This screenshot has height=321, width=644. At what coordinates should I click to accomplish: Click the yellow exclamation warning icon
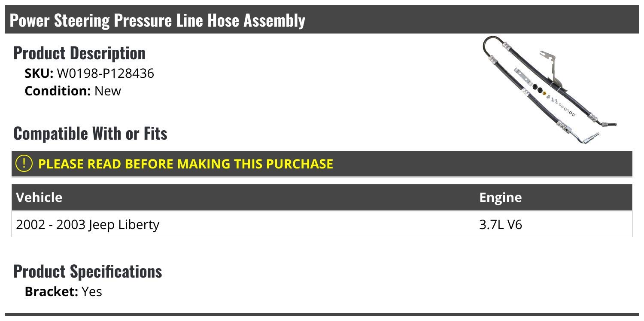click(24, 164)
